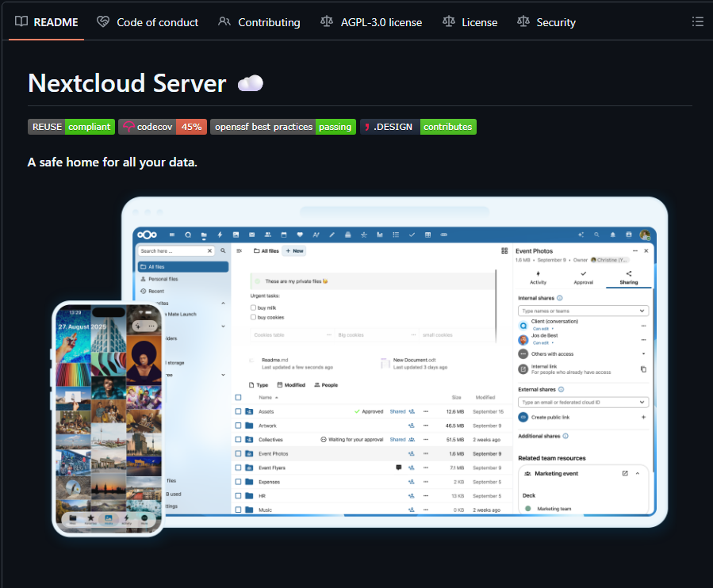The height and width of the screenshot is (588, 713).
Task: Expand 'Others with access' arrow
Action: pos(643,353)
